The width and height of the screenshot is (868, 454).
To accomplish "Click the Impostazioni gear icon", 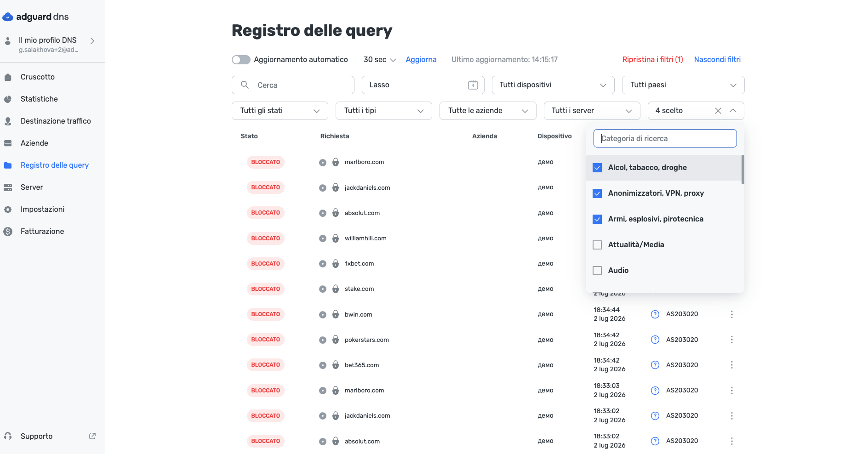I will 8,210.
